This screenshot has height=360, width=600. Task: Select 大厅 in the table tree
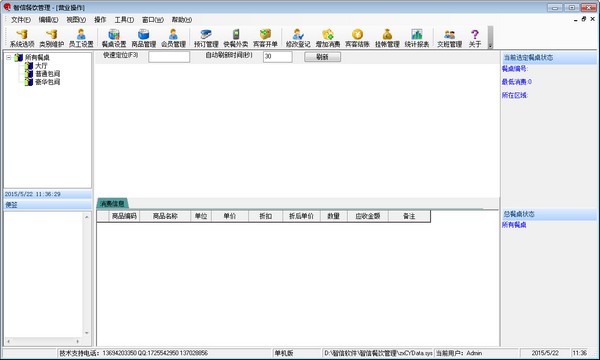(x=41, y=66)
